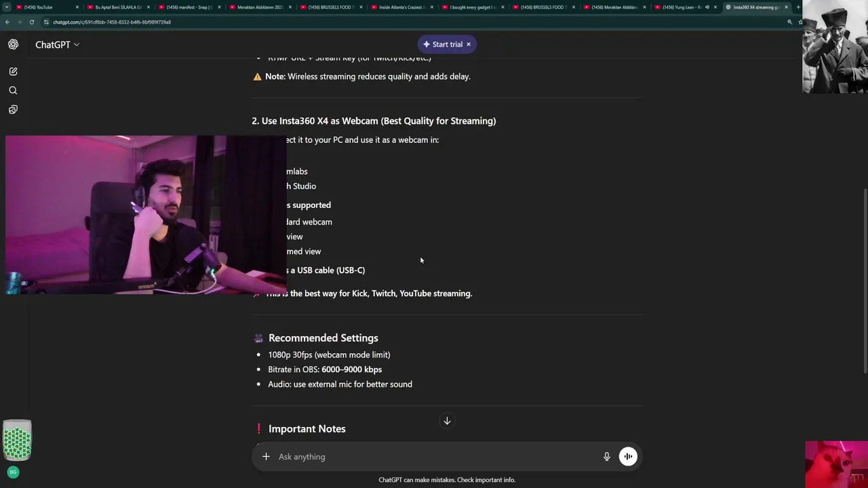Screen dimensions: 868x488
Task: Click the black-and-white portrait overlay
Action: [x=835, y=47]
